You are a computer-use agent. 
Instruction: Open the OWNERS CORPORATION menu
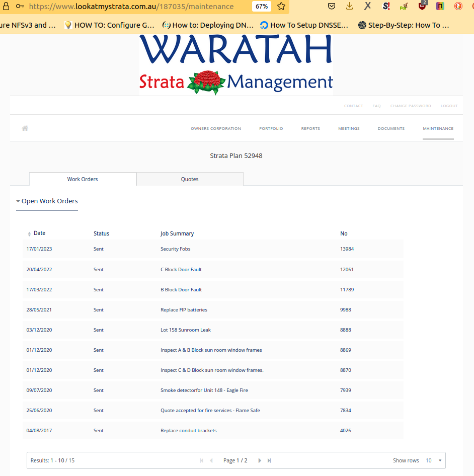(x=216, y=128)
